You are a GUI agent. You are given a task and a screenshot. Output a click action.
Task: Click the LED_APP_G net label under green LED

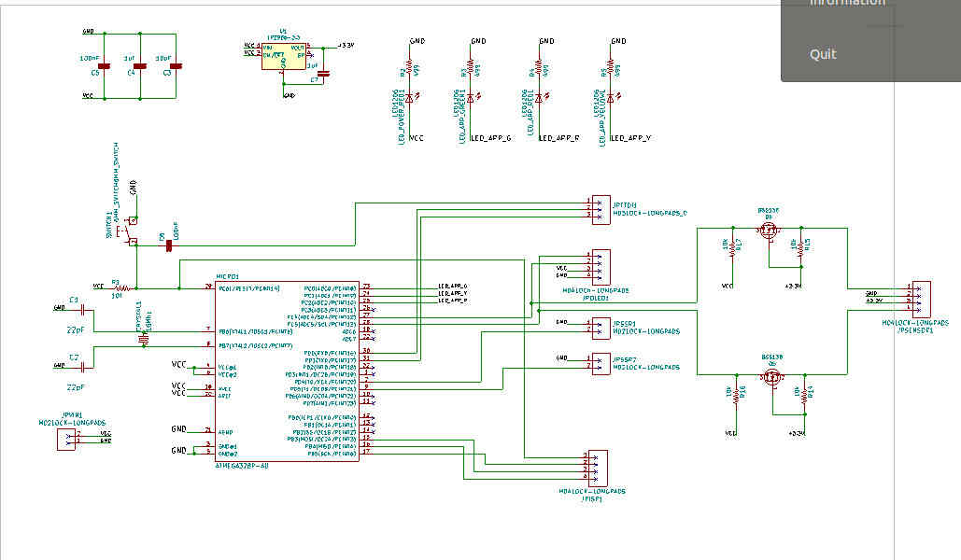point(491,138)
